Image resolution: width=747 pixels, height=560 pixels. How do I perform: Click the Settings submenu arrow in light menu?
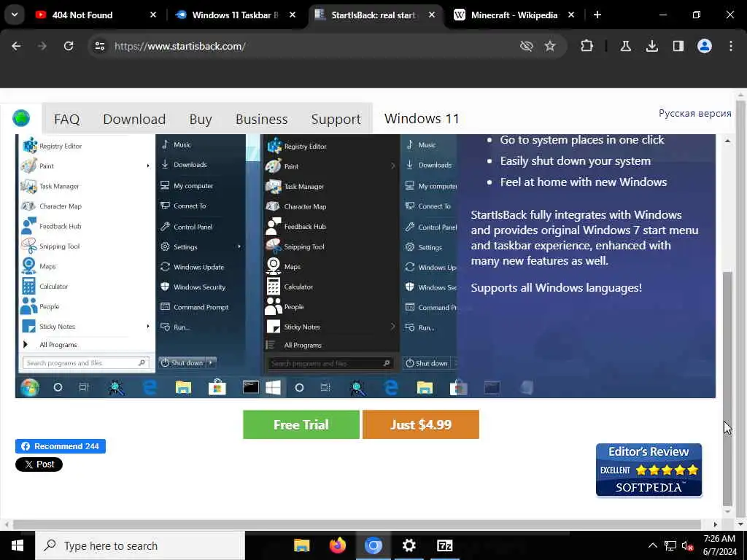click(239, 246)
